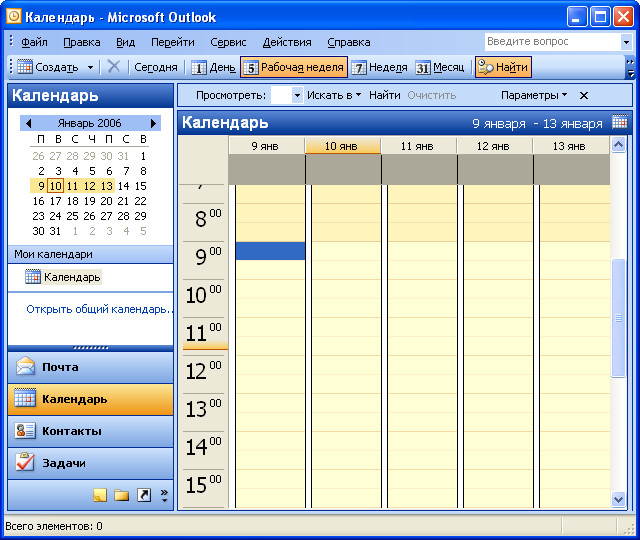Open the Вид menu
This screenshot has width=640, height=540.
pyautogui.click(x=125, y=42)
